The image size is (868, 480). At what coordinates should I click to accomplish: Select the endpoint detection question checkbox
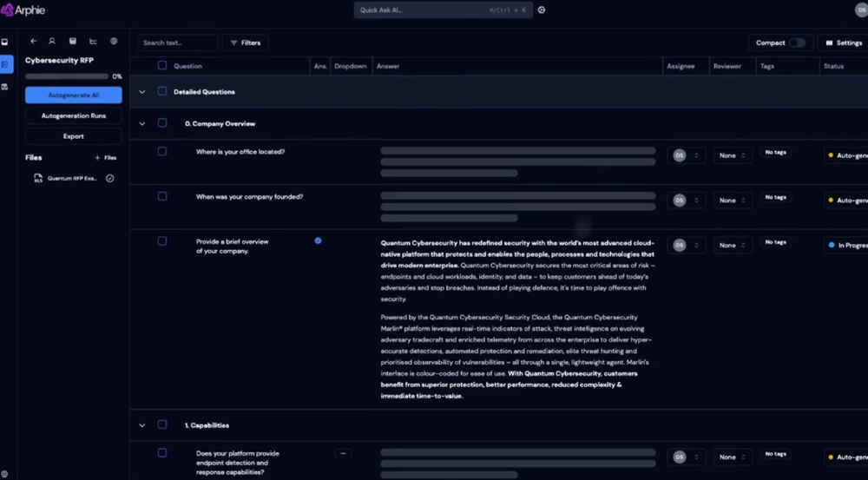click(x=162, y=453)
